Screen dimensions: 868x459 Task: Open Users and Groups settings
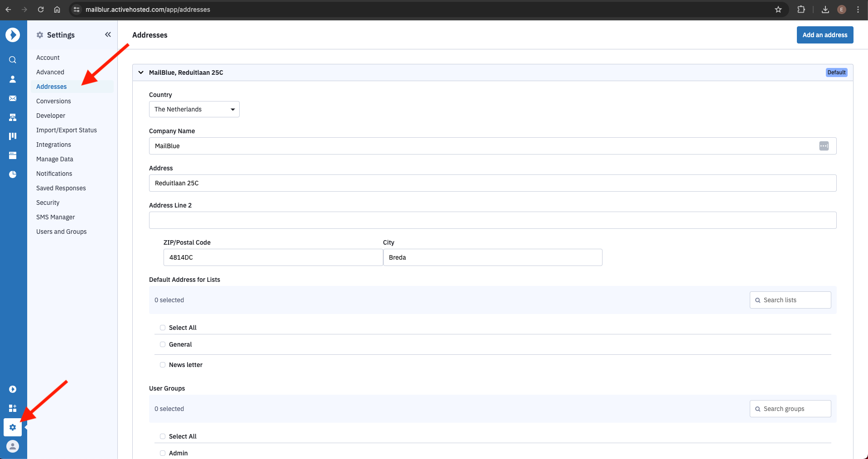(62, 232)
